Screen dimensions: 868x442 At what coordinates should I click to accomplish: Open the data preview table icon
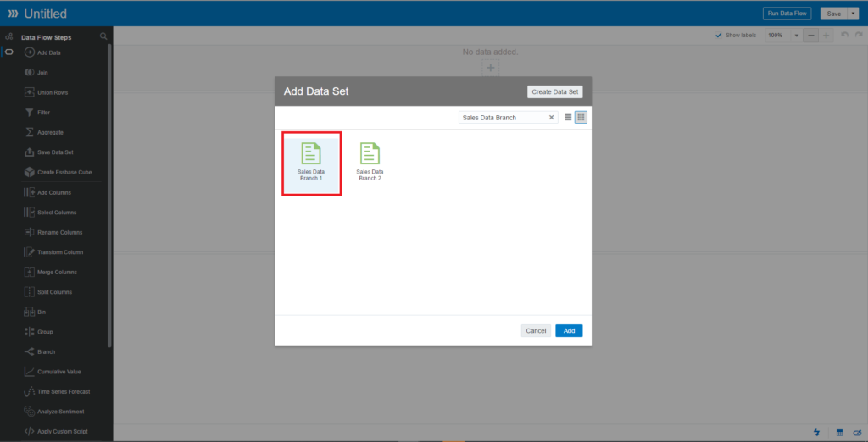[x=839, y=432]
